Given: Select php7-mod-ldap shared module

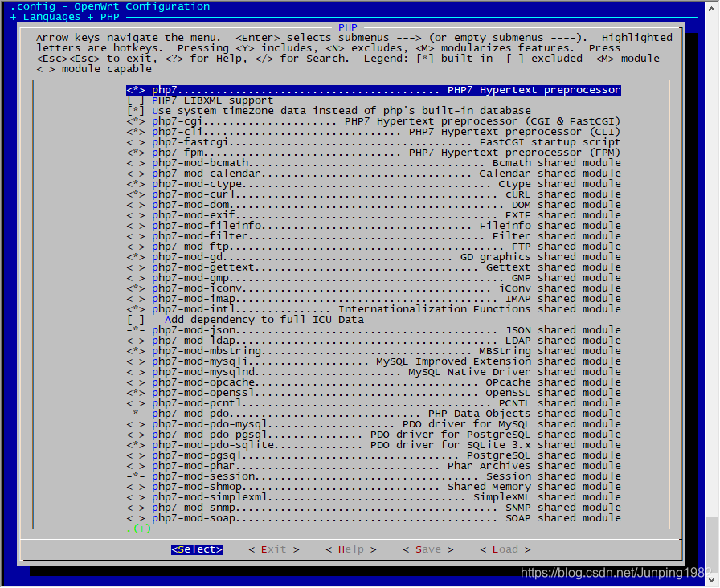Looking at the screenshot, I should [x=374, y=341].
